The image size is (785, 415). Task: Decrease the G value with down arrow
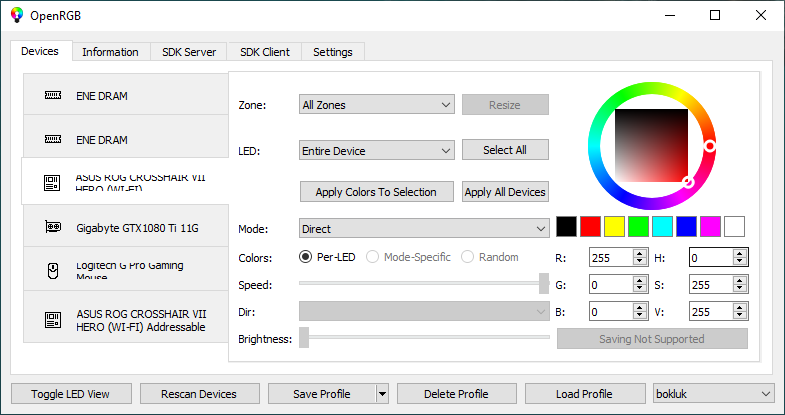point(640,289)
